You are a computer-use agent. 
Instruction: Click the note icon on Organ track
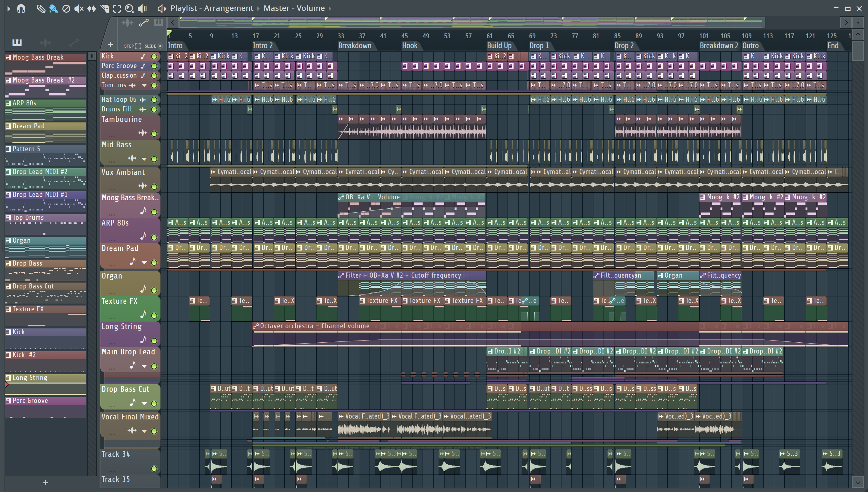(143, 290)
